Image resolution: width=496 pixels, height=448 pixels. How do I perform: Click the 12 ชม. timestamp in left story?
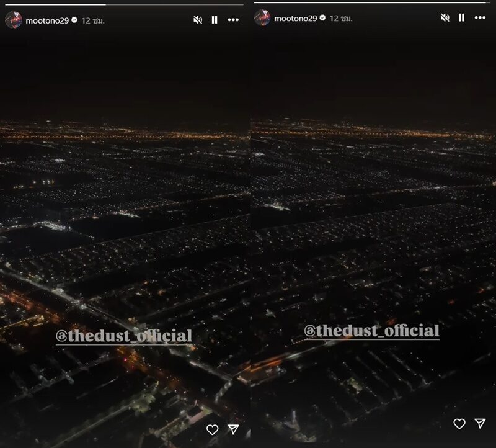93,20
